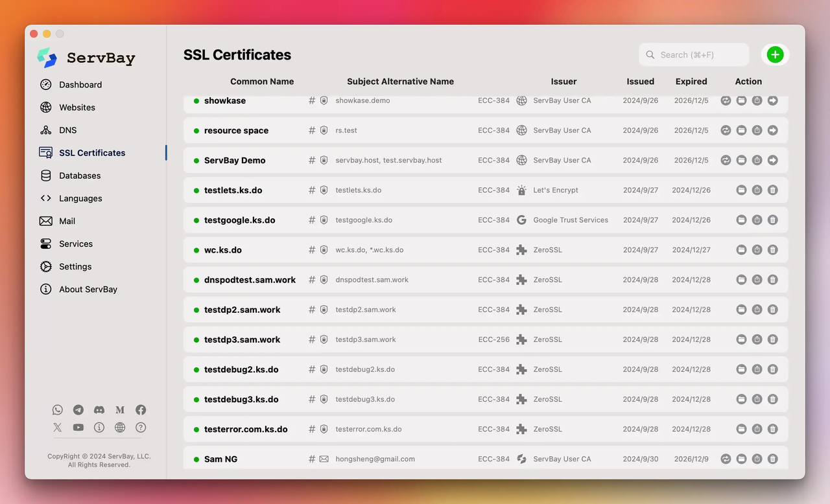The image size is (830, 504).
Task: Click the hash icon beside showkase
Action: 311,100
